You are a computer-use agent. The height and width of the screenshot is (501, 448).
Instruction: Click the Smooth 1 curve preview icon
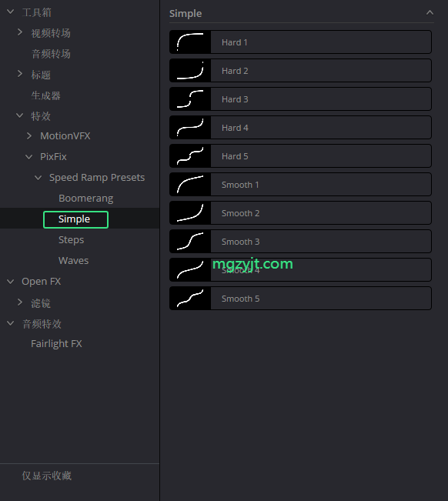click(190, 185)
